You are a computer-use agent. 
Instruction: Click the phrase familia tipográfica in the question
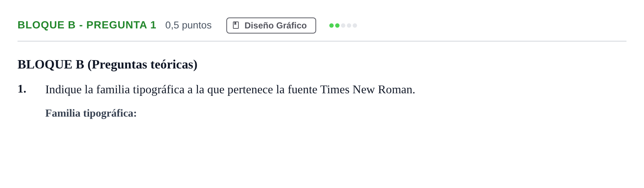(x=141, y=90)
